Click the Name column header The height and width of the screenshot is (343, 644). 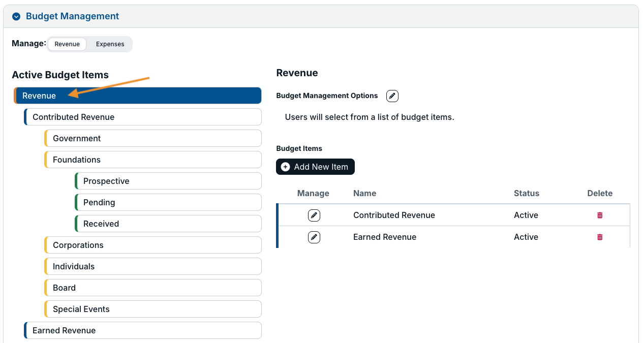pos(364,193)
